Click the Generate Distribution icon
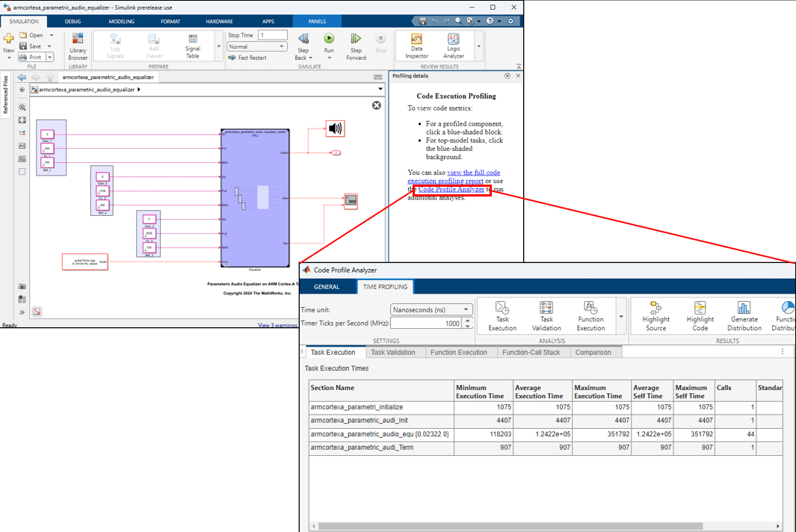The width and height of the screenshot is (796, 532). [x=744, y=314]
